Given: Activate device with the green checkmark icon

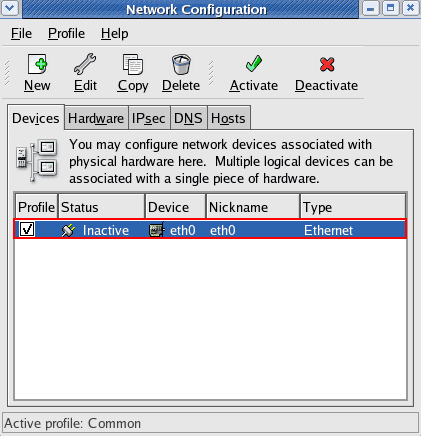Looking at the screenshot, I should (254, 64).
